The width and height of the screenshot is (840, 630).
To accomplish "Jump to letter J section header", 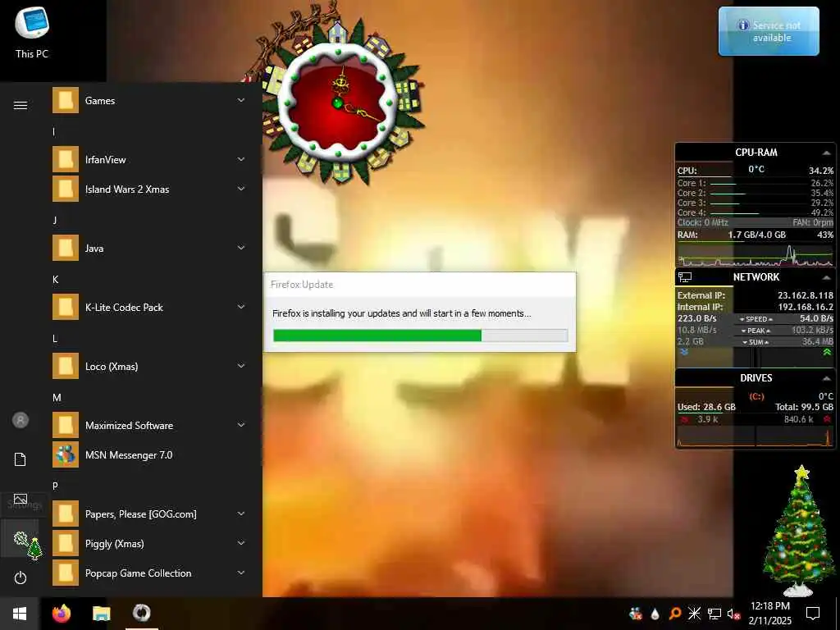I will click(55, 220).
